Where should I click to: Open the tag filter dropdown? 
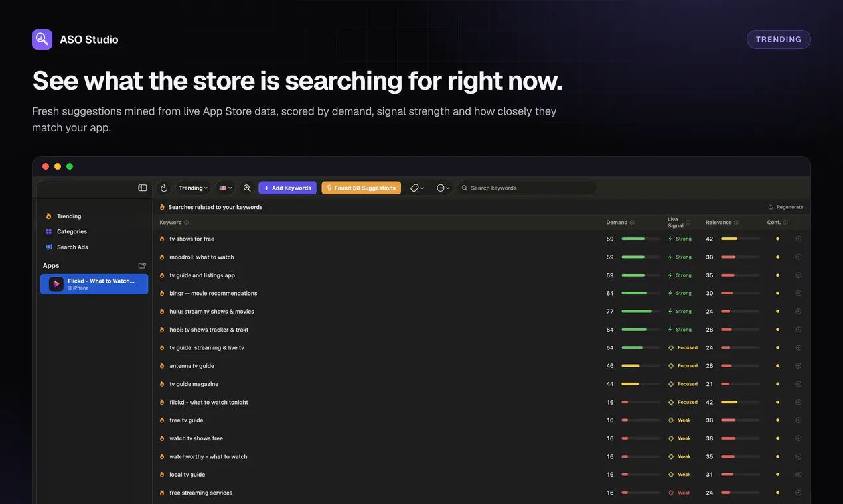417,188
